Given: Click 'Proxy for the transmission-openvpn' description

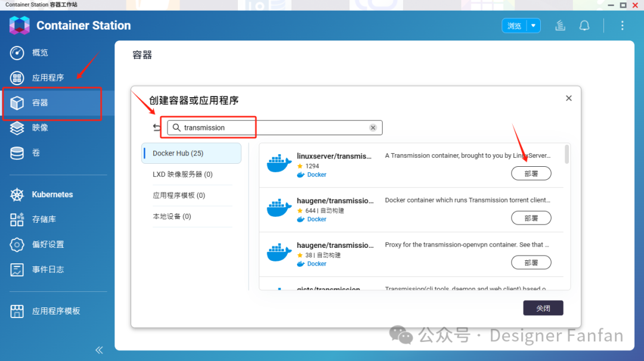Looking at the screenshot, I should coord(466,244).
